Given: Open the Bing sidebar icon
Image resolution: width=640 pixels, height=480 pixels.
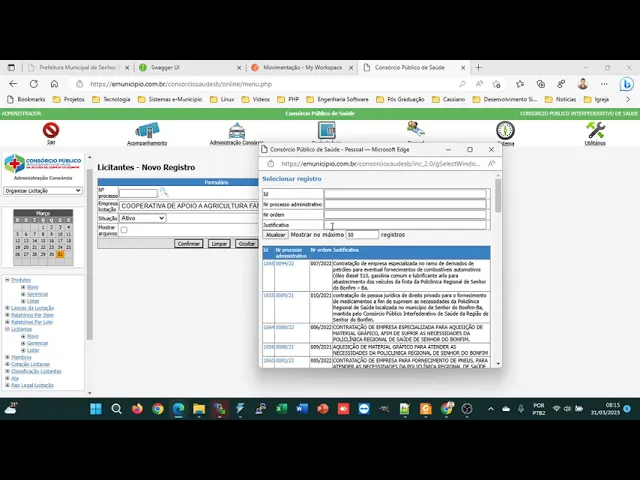Looking at the screenshot, I should [x=627, y=84].
